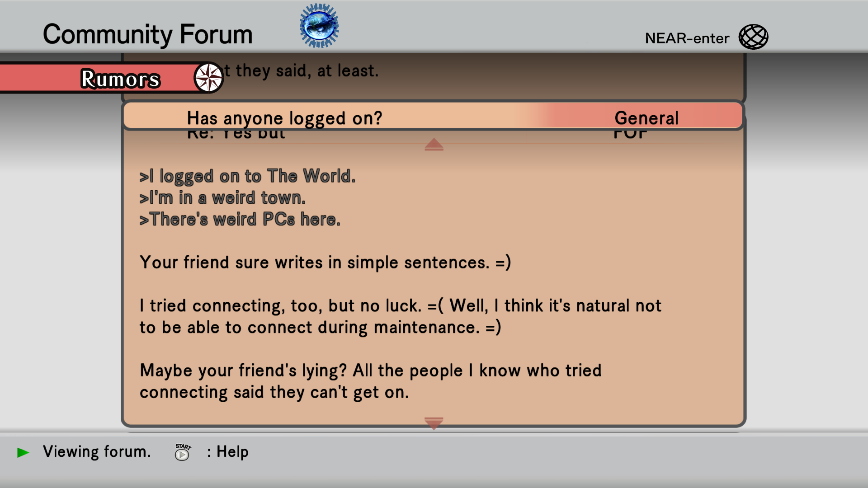The height and width of the screenshot is (488, 868).
Task: Click the quoted line "I'm in a weird town."
Action: 222,198
